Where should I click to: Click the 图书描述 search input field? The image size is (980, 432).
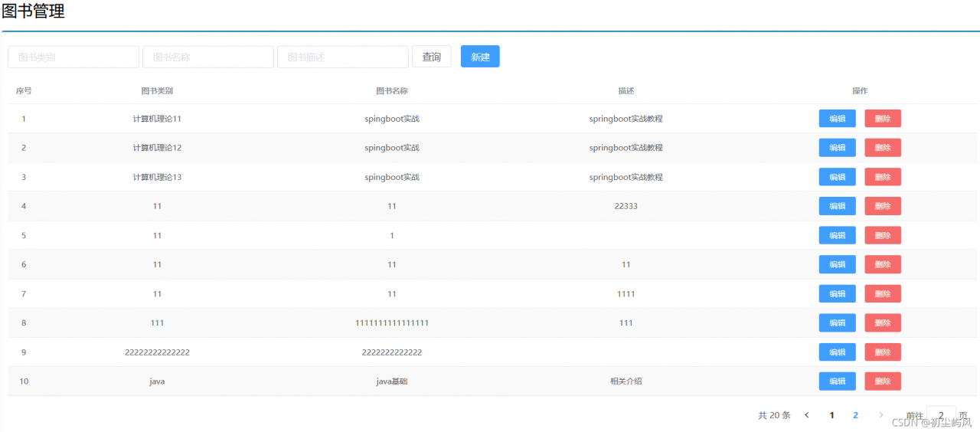tap(343, 57)
